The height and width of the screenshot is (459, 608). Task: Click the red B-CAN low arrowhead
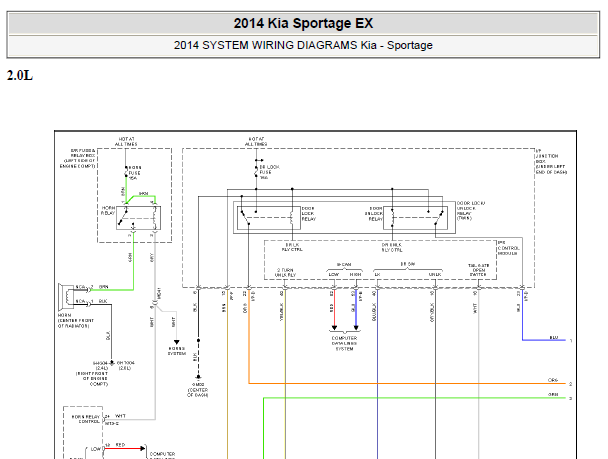[334, 328]
